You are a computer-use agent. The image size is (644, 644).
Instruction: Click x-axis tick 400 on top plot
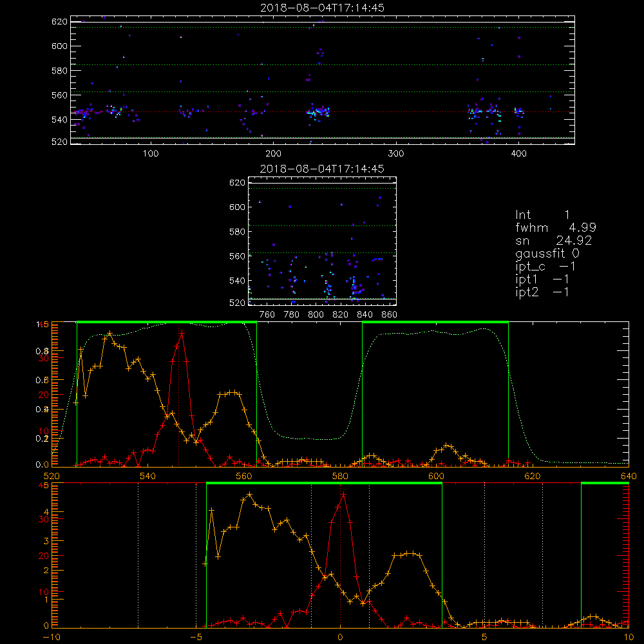click(x=518, y=154)
